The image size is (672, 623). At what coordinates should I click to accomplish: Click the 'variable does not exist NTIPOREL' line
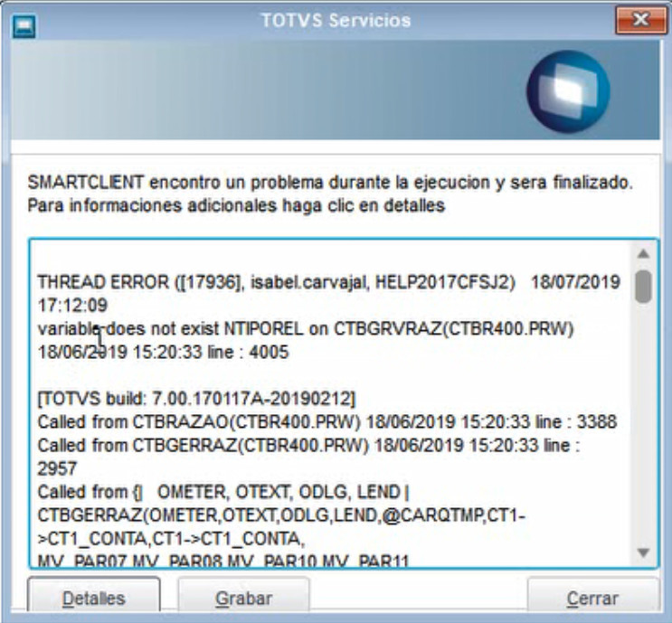(x=306, y=328)
